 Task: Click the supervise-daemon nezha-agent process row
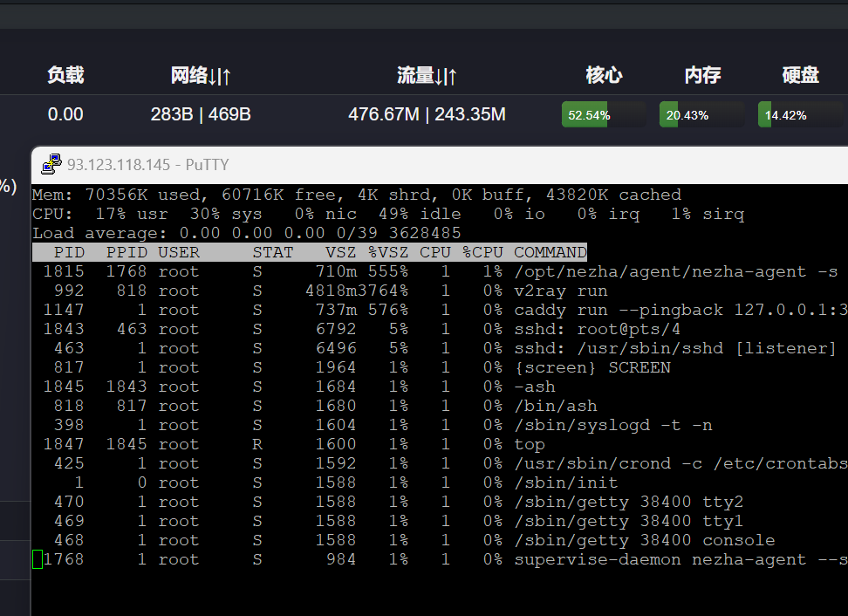[x=440, y=560]
